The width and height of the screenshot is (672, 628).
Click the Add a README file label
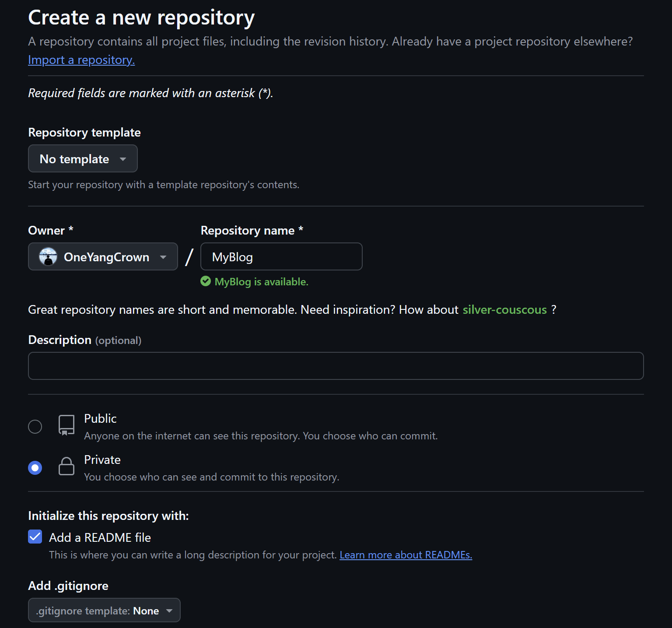[100, 537]
